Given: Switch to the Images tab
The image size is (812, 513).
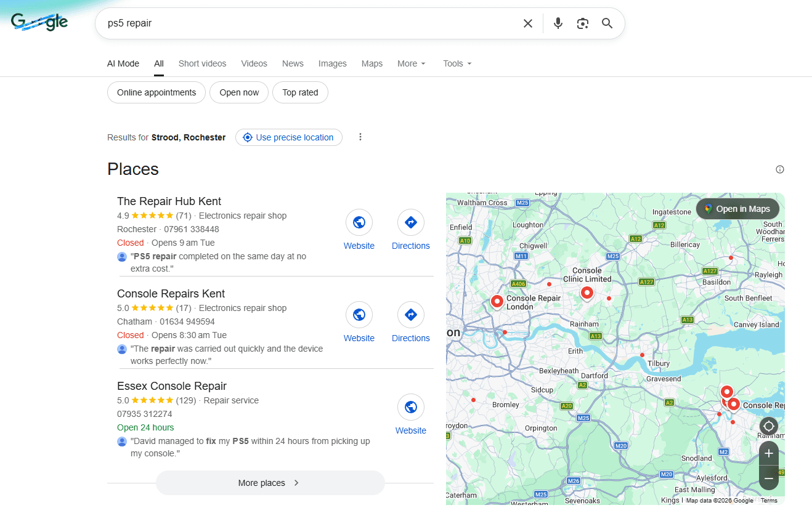Looking at the screenshot, I should [x=332, y=63].
